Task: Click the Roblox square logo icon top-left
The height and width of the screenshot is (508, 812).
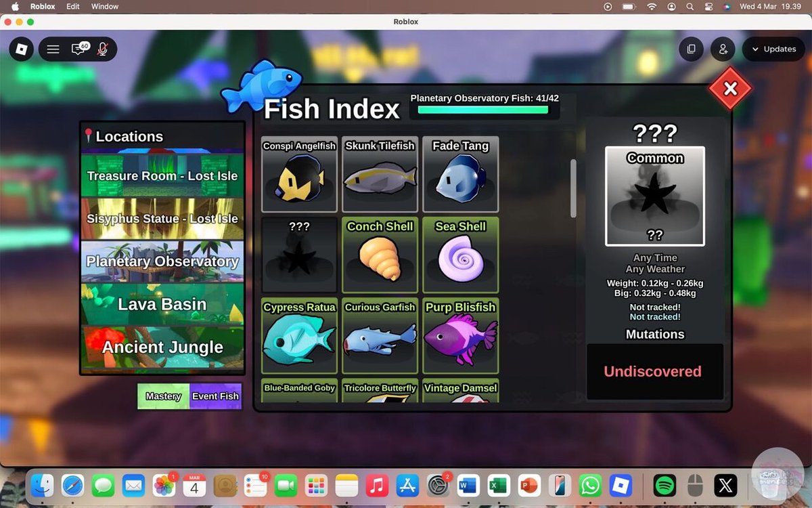Action: (21, 49)
